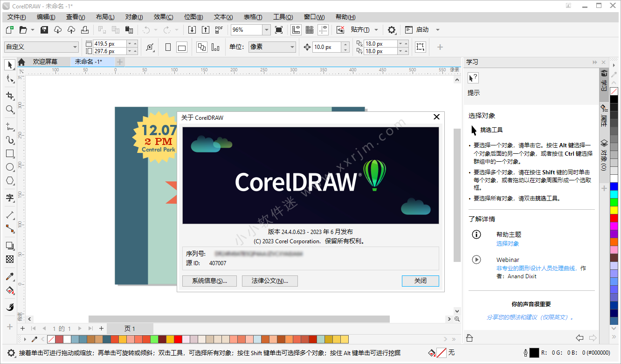Click the full-screen preview icon
This screenshot has width=621, height=364.
[x=279, y=30]
